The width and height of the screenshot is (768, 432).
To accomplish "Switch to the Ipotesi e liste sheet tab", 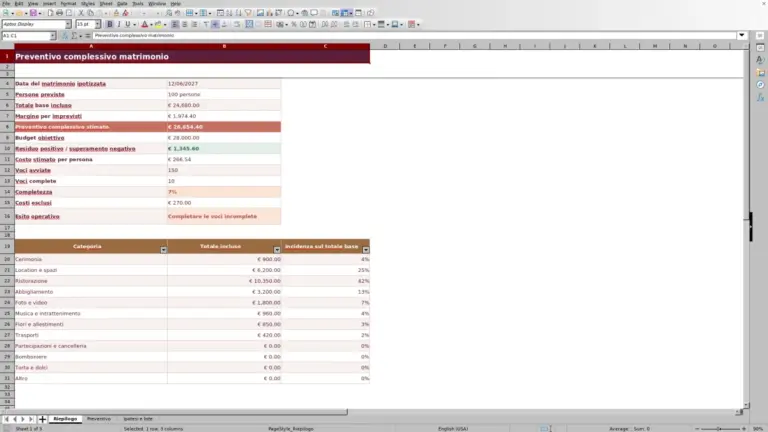I will 138,419.
